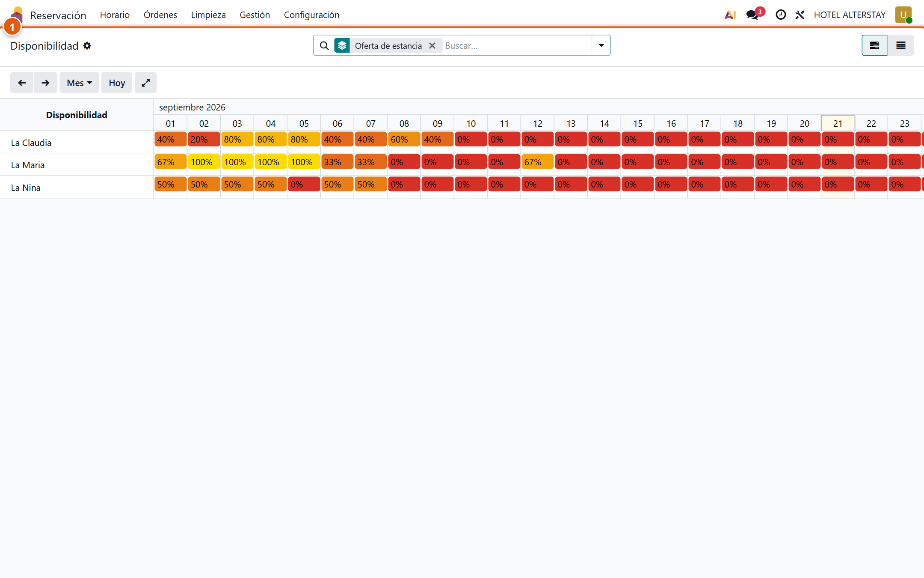Click La Maria's 67% cell on day 12
924x578 pixels.
click(x=538, y=162)
